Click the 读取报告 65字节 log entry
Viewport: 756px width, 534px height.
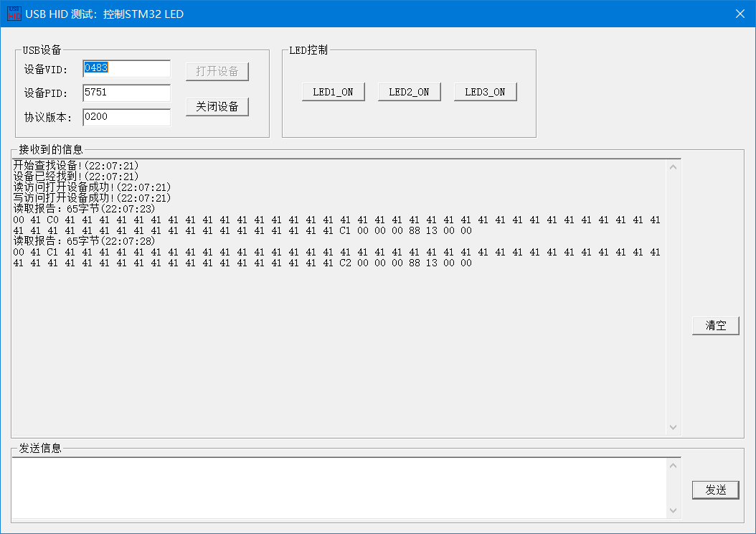79,208
